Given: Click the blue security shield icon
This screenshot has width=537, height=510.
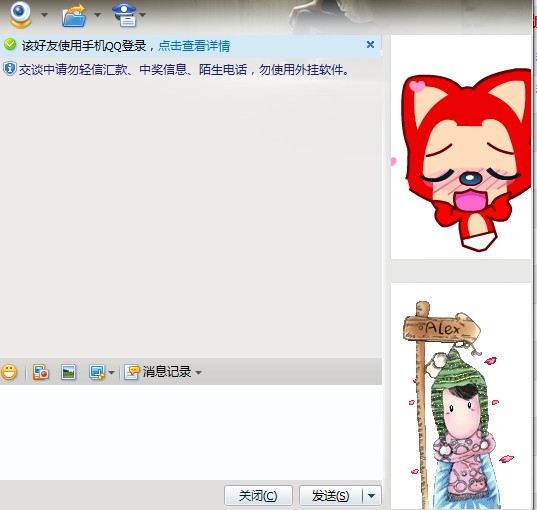Looking at the screenshot, I should pyautogui.click(x=10, y=69).
